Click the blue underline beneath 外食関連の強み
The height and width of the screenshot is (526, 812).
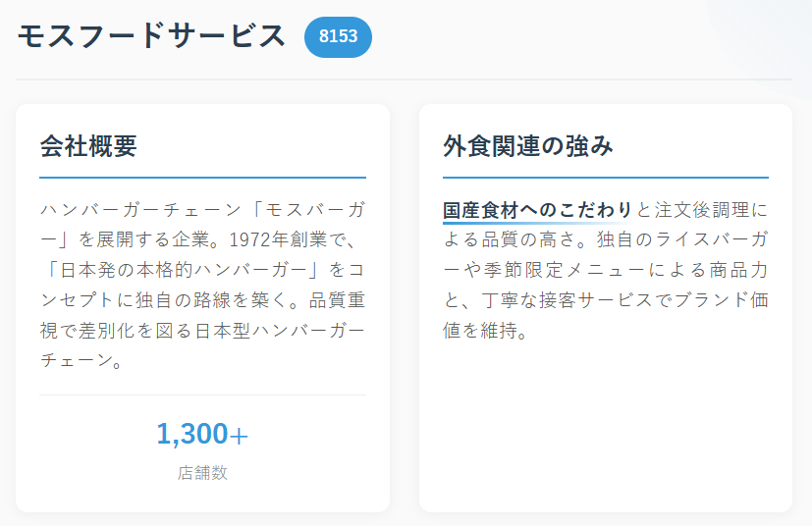point(605,178)
